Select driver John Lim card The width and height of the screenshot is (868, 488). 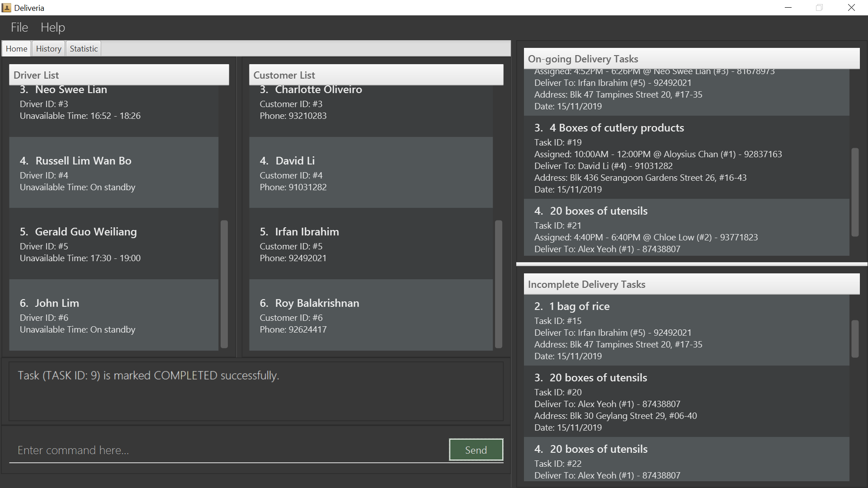click(x=113, y=315)
